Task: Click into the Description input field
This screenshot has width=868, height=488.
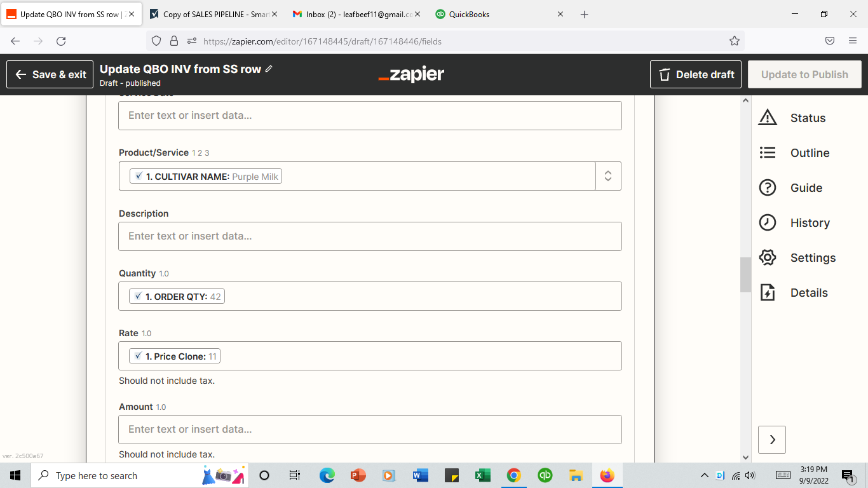Action: click(370, 236)
